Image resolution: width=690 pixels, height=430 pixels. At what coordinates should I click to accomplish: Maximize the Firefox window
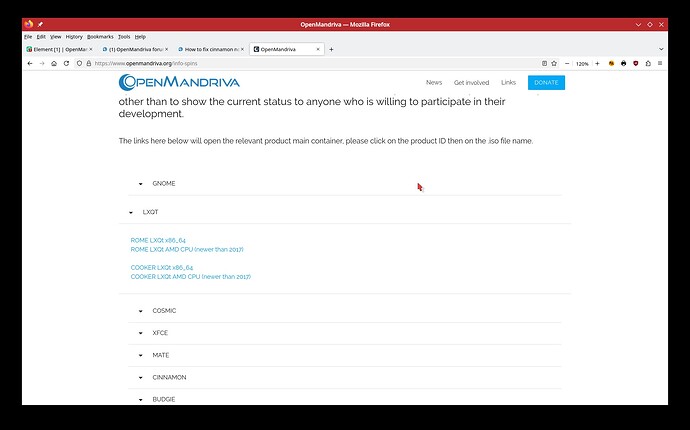point(650,25)
